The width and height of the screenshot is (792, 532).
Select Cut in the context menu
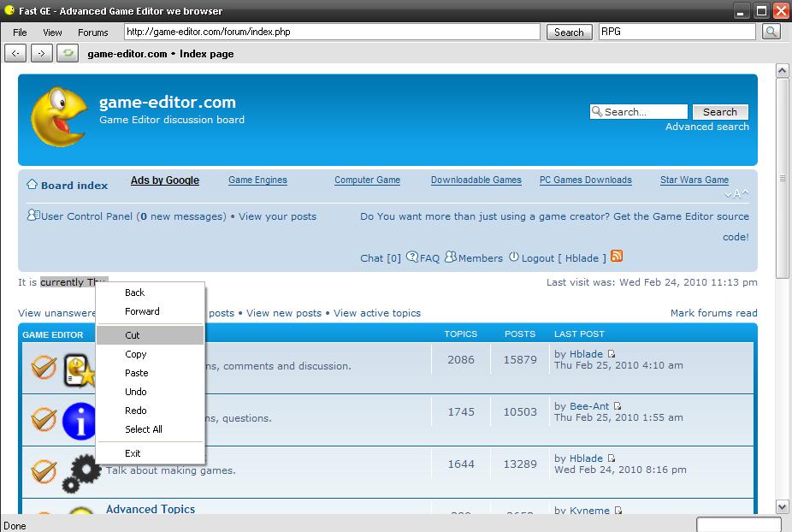coord(151,335)
